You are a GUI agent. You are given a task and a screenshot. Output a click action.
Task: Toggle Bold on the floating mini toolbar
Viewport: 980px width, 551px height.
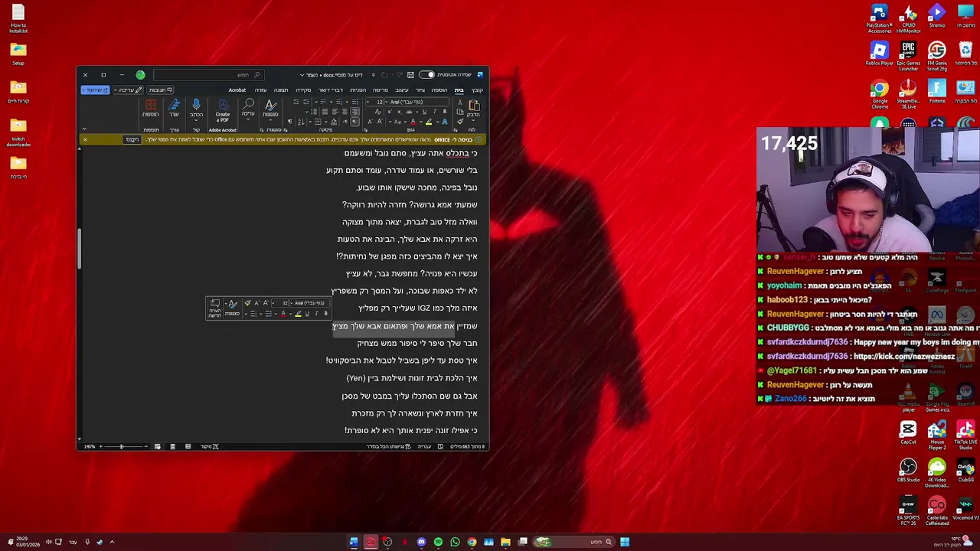click(325, 314)
